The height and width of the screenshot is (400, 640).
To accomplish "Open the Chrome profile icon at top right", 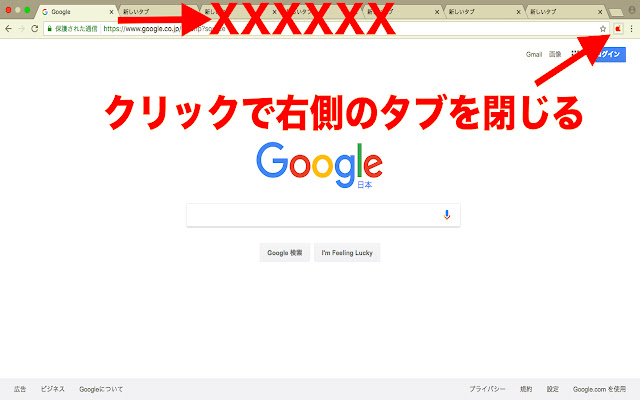I will (632, 10).
